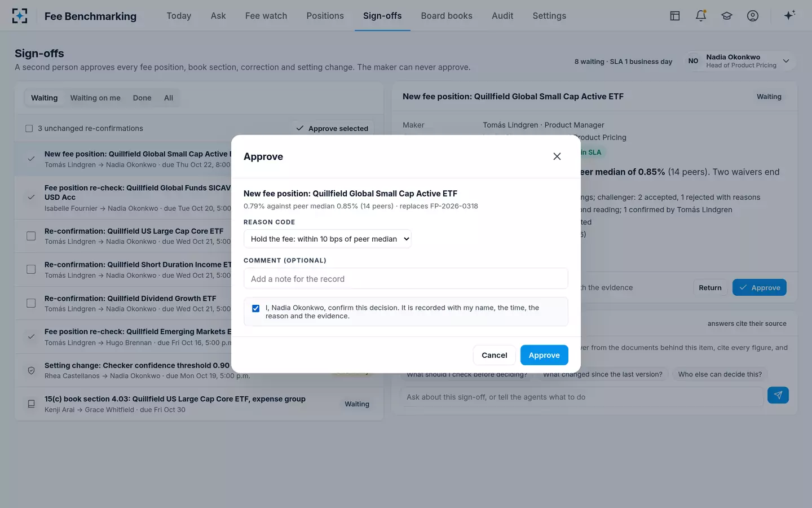Open the Settings tab

click(549, 16)
